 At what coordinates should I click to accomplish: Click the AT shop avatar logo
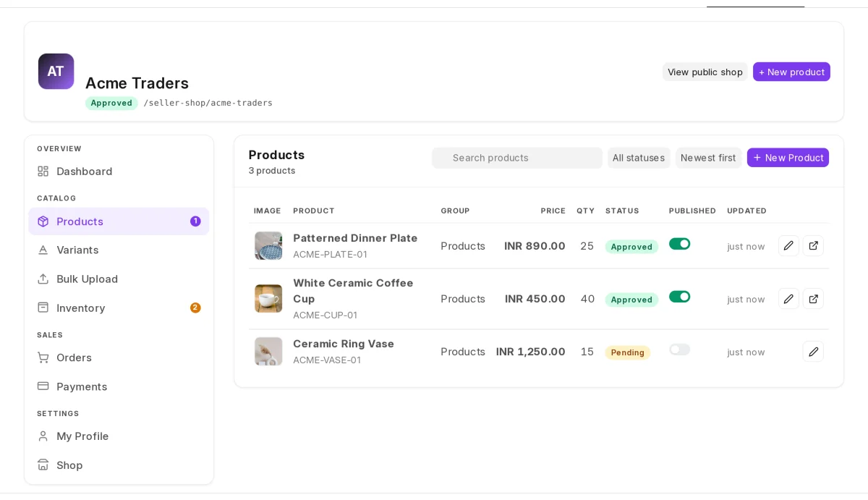pos(56,71)
